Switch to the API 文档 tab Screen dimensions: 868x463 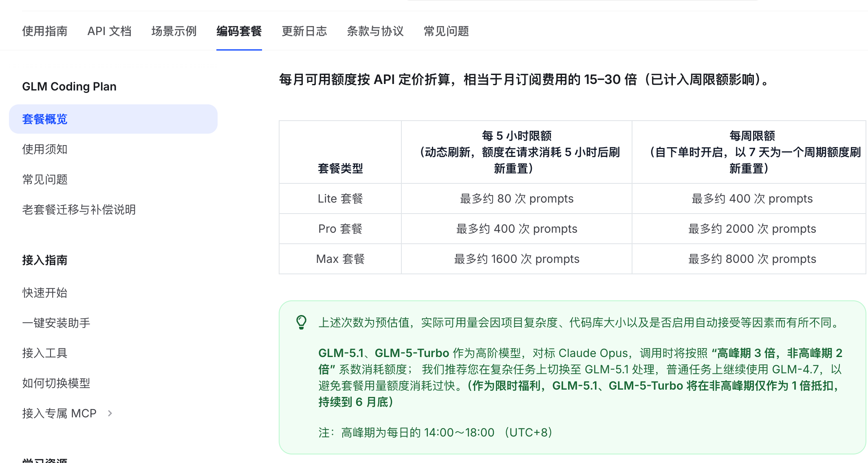[x=109, y=31]
